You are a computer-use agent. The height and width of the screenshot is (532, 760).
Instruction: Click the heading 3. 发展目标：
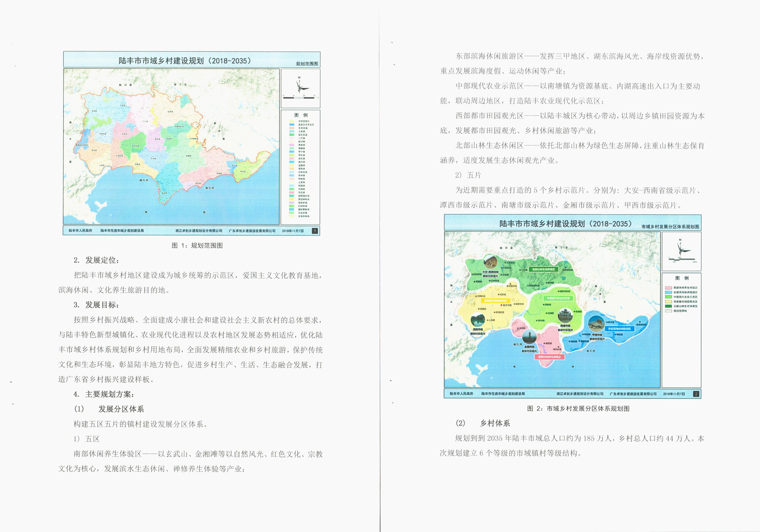coord(96,305)
